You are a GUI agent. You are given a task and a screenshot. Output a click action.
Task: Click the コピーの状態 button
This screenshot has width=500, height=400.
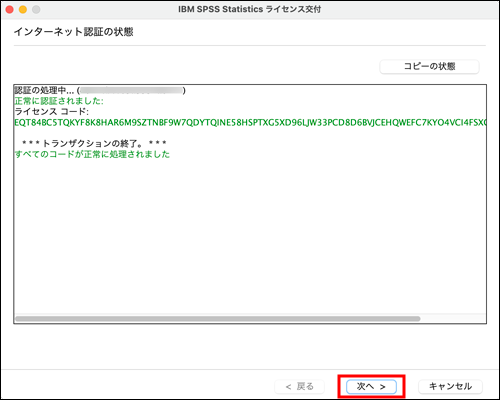click(429, 66)
